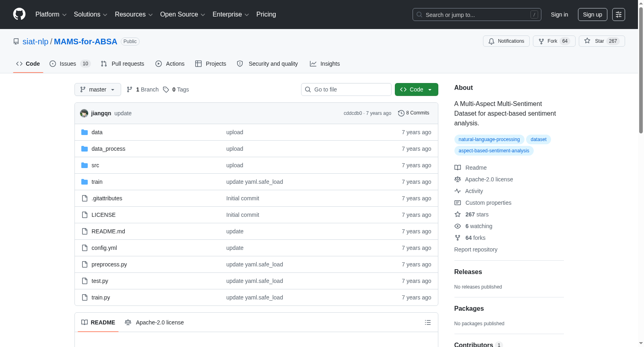This screenshot has width=644, height=347.
Task: Switch to the Issues tab
Action: (x=70, y=64)
